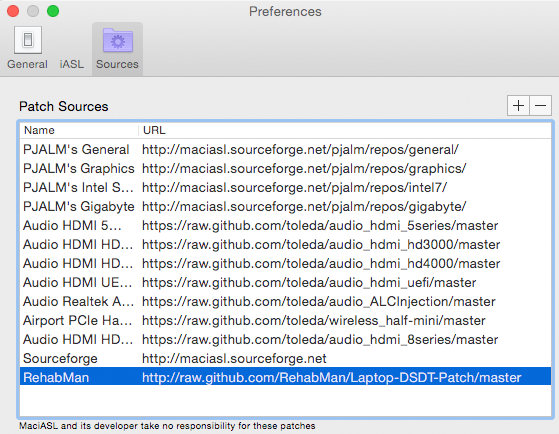Click the RehabMan Laptop-DSDT-Patch URL
The width and height of the screenshot is (559, 434).
point(332,377)
